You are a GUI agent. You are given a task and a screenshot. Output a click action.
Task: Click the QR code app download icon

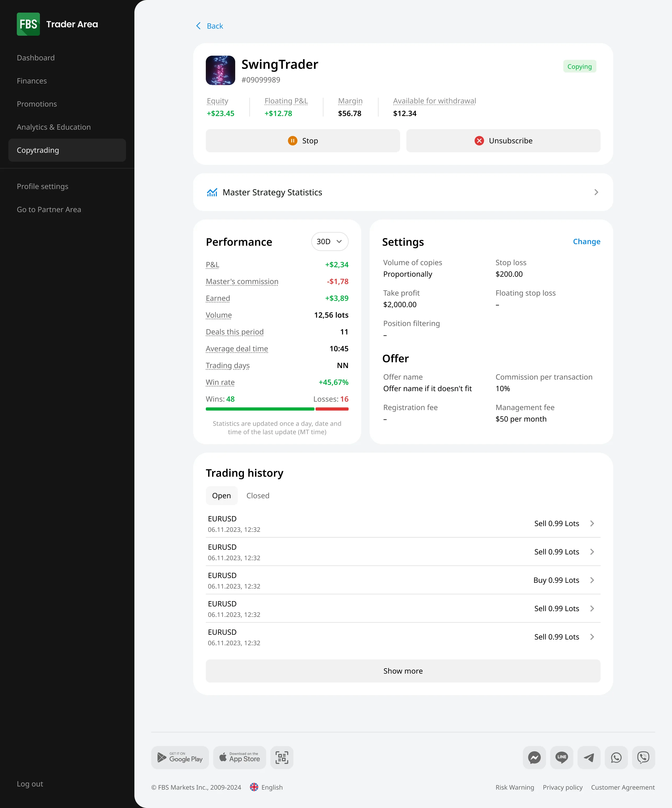tap(282, 758)
